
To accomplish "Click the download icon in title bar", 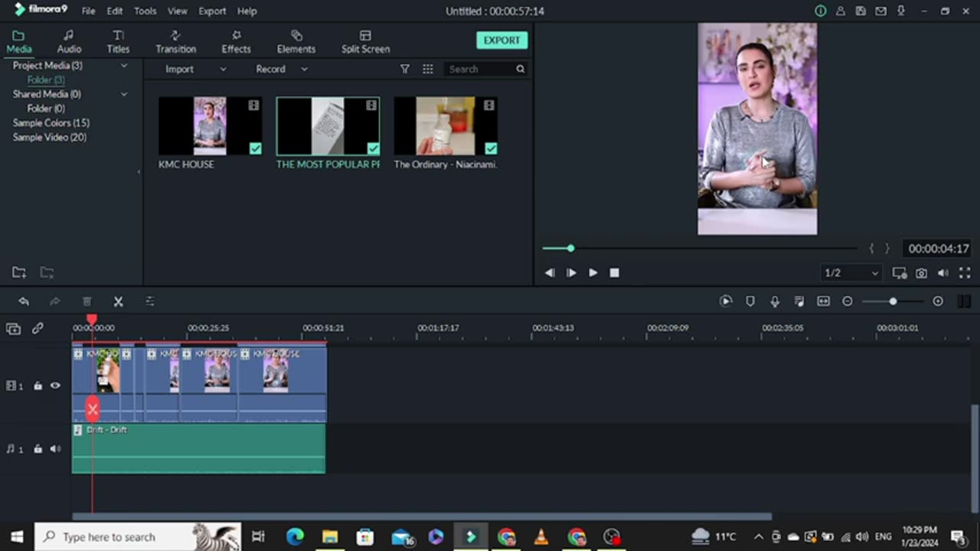I will tap(901, 11).
